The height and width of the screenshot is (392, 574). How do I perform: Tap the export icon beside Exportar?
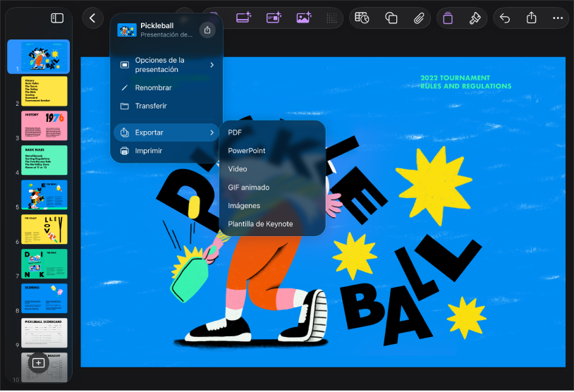point(125,133)
